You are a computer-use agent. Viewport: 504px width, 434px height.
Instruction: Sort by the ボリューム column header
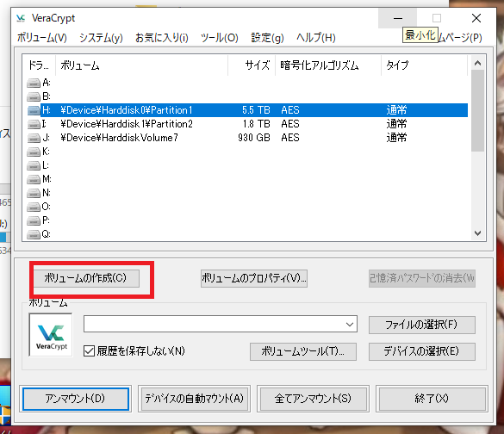coord(142,65)
